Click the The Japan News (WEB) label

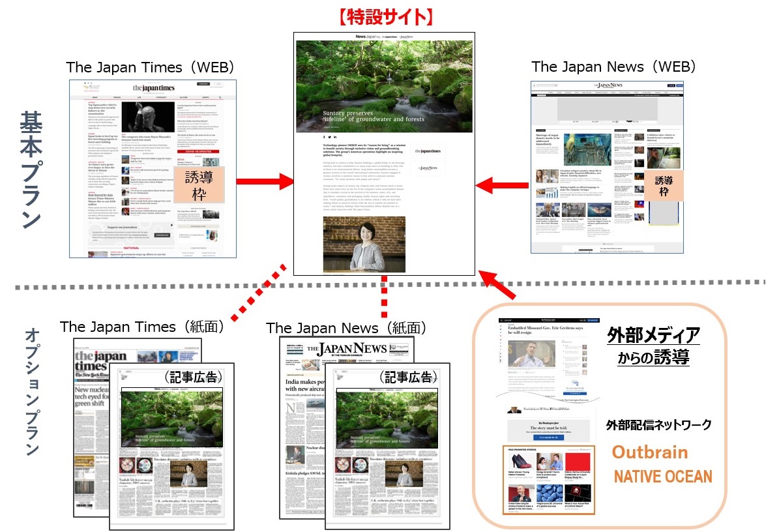tap(613, 66)
